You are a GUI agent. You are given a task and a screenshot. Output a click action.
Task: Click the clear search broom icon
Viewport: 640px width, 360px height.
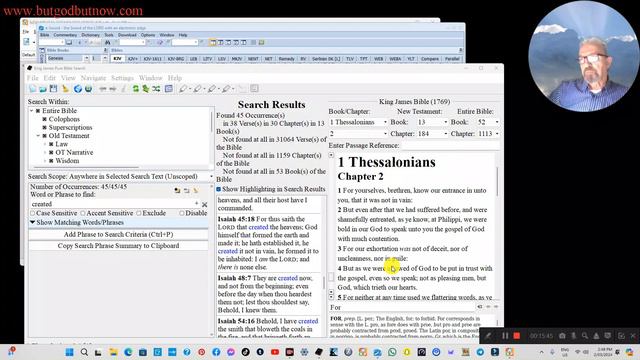click(x=65, y=89)
